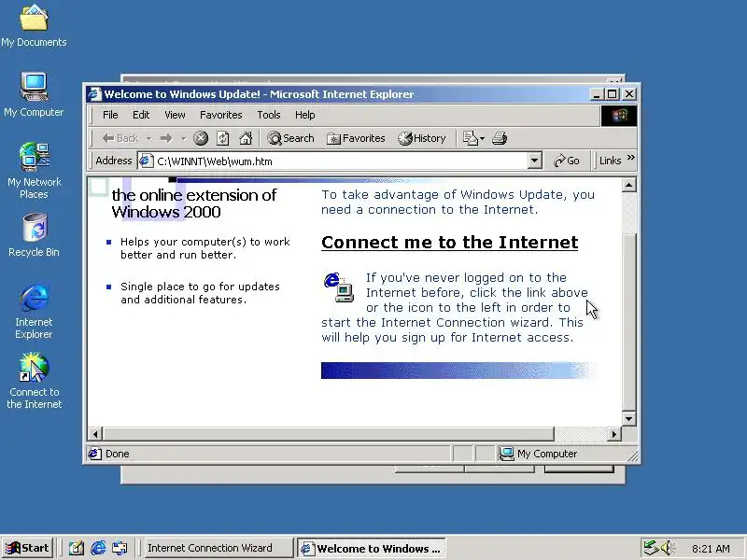Open the History pane
Image resolution: width=747 pixels, height=560 pixels.
tap(422, 138)
